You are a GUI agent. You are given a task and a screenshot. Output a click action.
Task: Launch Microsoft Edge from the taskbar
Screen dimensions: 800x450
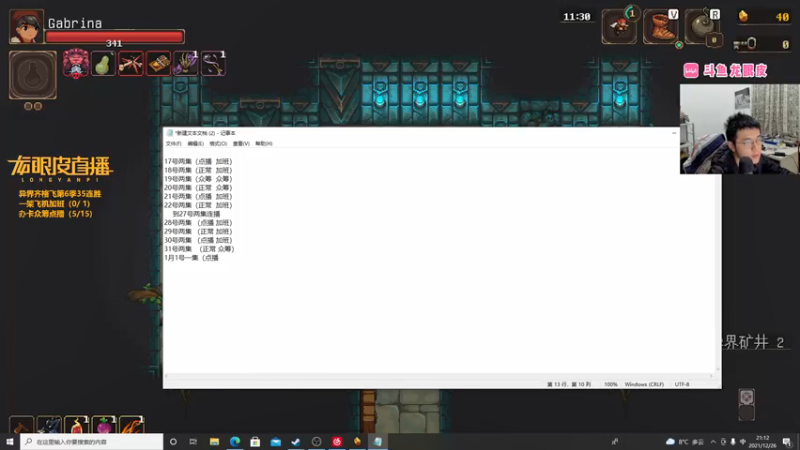tap(235, 442)
